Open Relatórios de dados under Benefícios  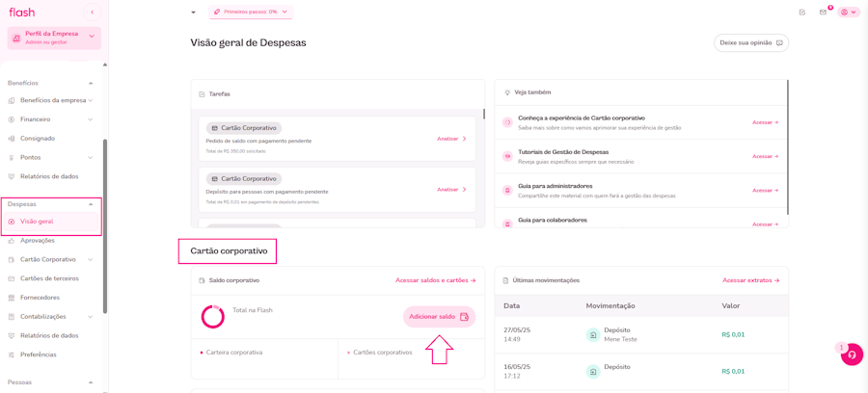(51, 176)
